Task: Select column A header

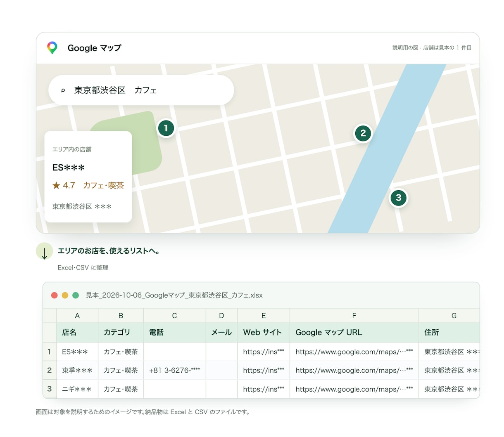Action: tap(77, 316)
